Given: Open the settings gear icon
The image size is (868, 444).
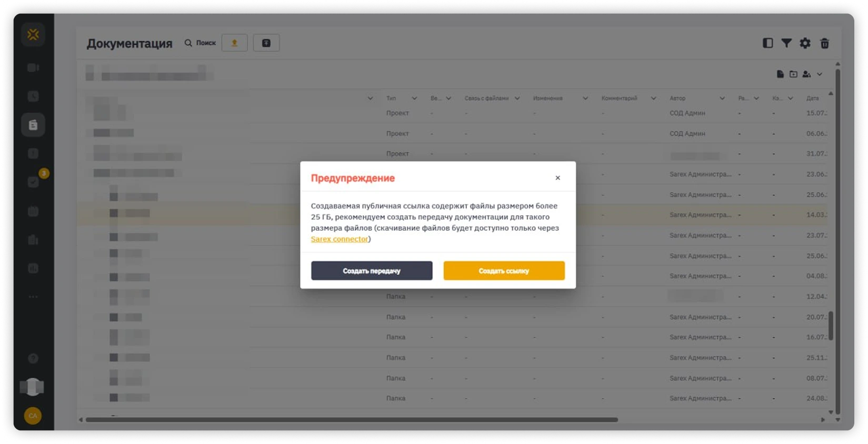Looking at the screenshot, I should (805, 43).
